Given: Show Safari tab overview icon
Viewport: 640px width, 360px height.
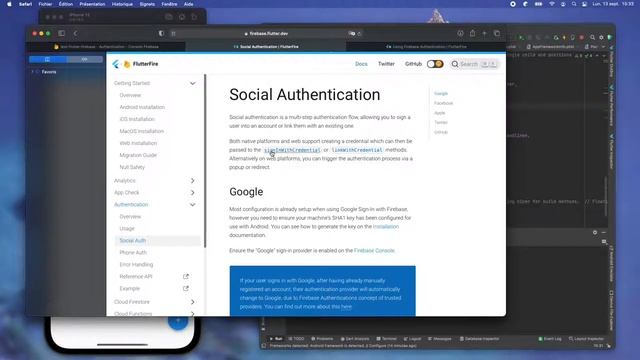Looking at the screenshot, I should coord(497,33).
